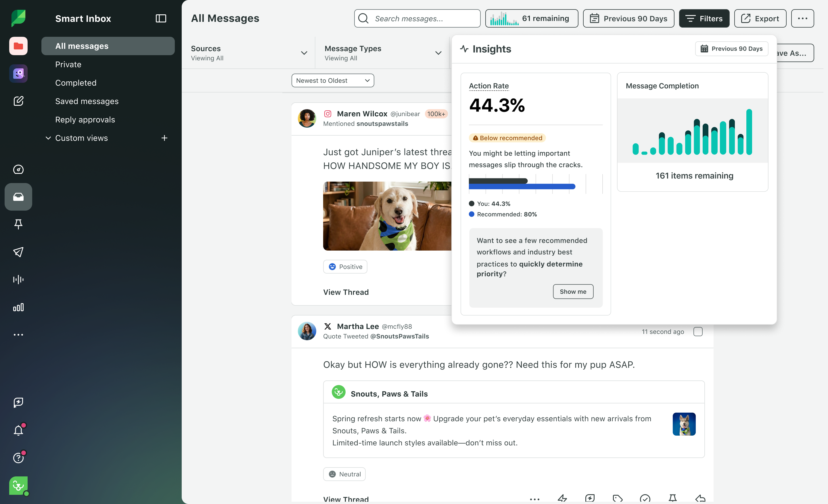Click the saved reply bubble icon on Martha Lee message
828x504 pixels.
click(590, 499)
